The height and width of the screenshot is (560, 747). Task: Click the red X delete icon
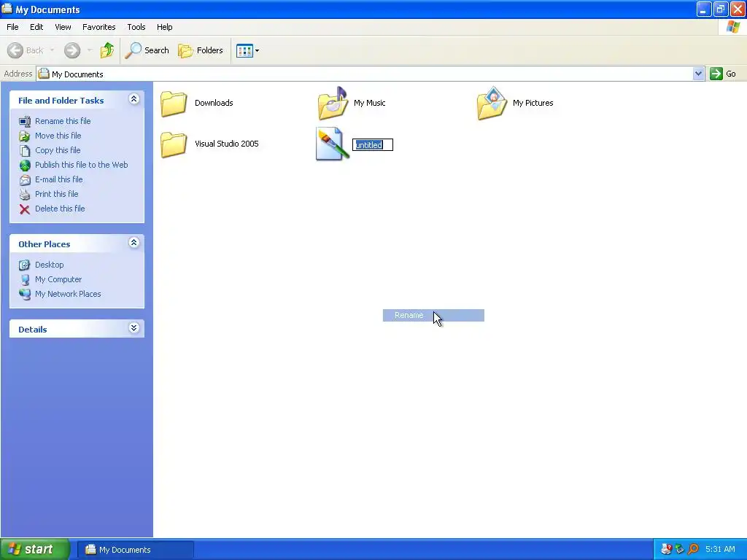[x=25, y=209]
